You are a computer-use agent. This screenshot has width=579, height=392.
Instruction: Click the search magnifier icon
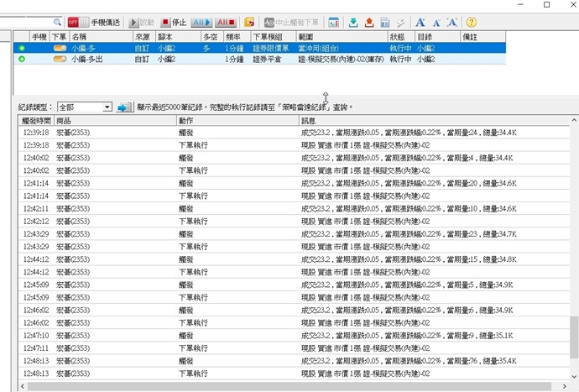click(x=57, y=23)
